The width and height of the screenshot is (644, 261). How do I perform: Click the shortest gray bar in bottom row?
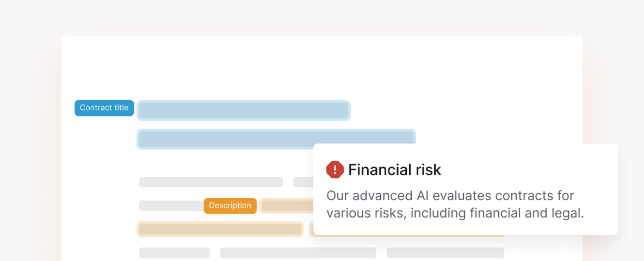click(x=174, y=252)
